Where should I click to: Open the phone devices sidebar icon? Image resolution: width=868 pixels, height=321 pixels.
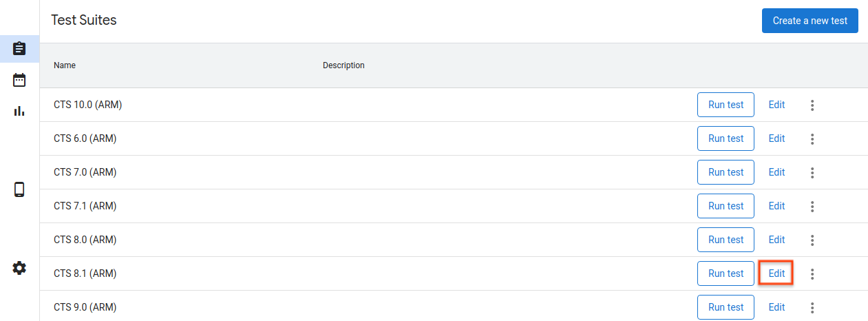click(19, 189)
